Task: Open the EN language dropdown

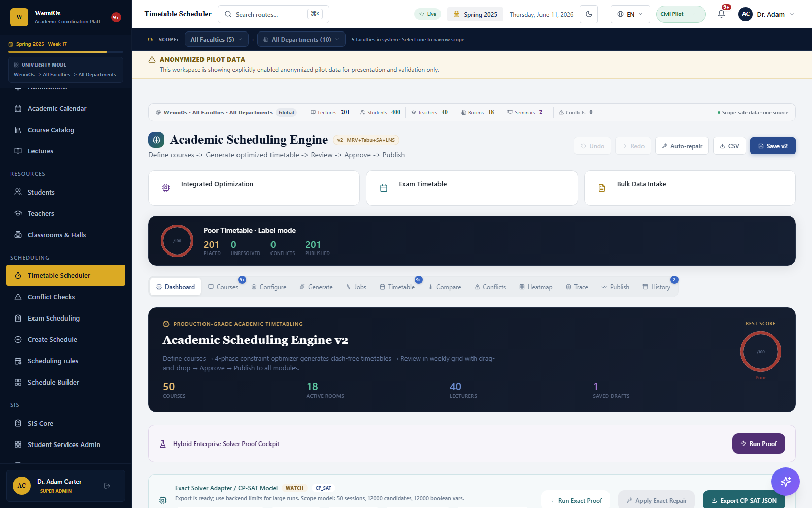Action: pyautogui.click(x=630, y=14)
